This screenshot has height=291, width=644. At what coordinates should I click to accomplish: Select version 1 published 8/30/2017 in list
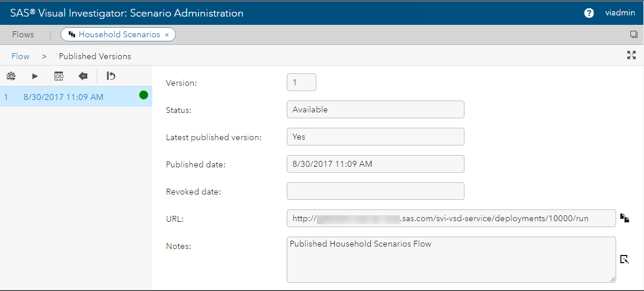pos(63,96)
